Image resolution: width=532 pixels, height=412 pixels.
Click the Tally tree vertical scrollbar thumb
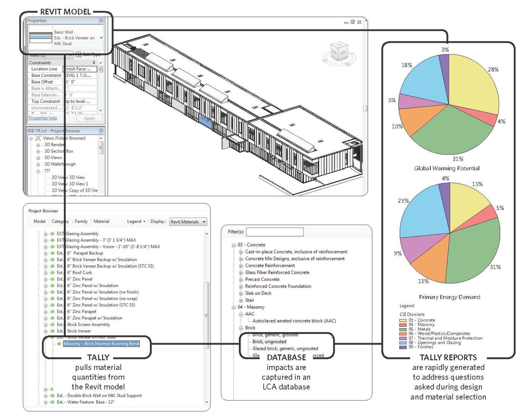pos(206,315)
